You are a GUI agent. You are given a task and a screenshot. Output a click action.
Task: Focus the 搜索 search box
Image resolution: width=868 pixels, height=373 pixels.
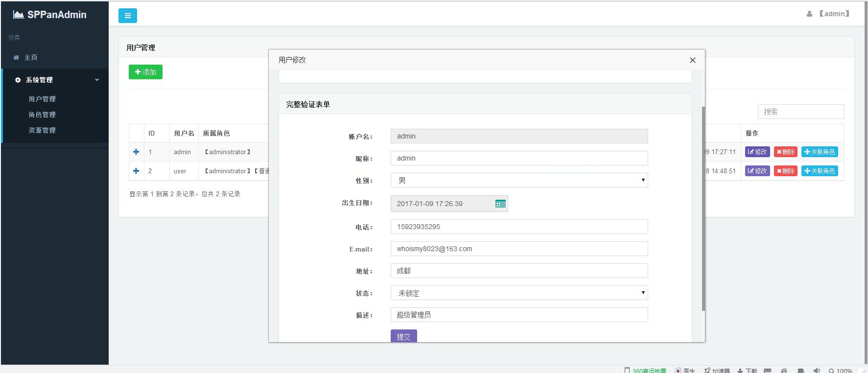(x=801, y=112)
